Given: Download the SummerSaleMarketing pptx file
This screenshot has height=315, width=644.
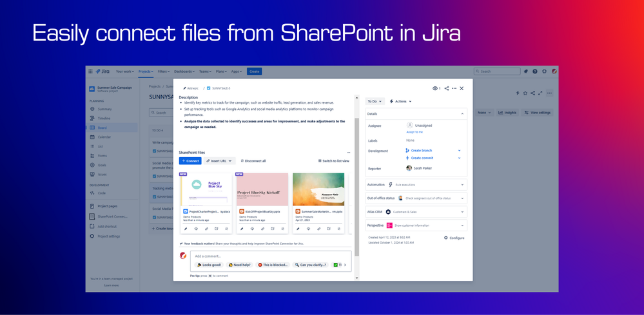Looking at the screenshot, I should (x=308, y=229).
